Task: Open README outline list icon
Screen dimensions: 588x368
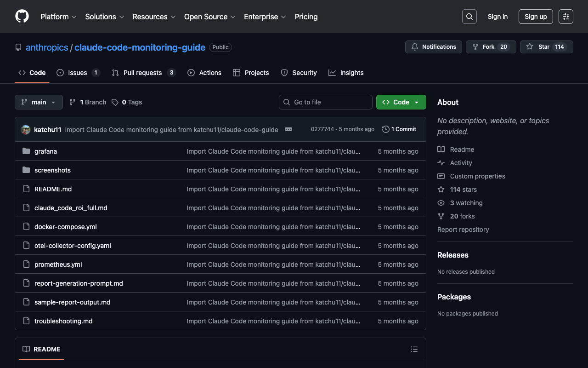Action: (x=414, y=349)
